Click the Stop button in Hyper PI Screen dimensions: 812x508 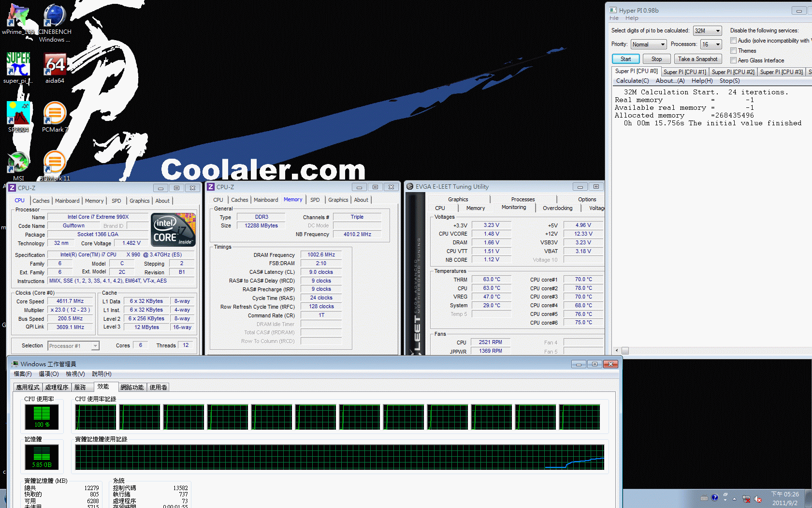(x=656, y=59)
